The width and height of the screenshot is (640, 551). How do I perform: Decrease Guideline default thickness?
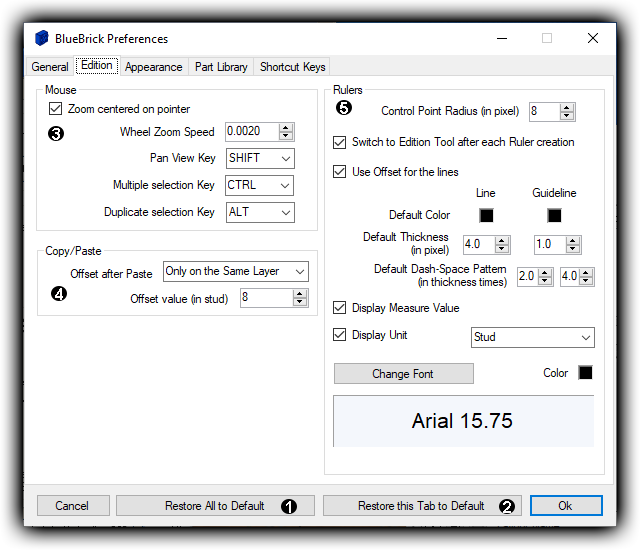point(573,249)
